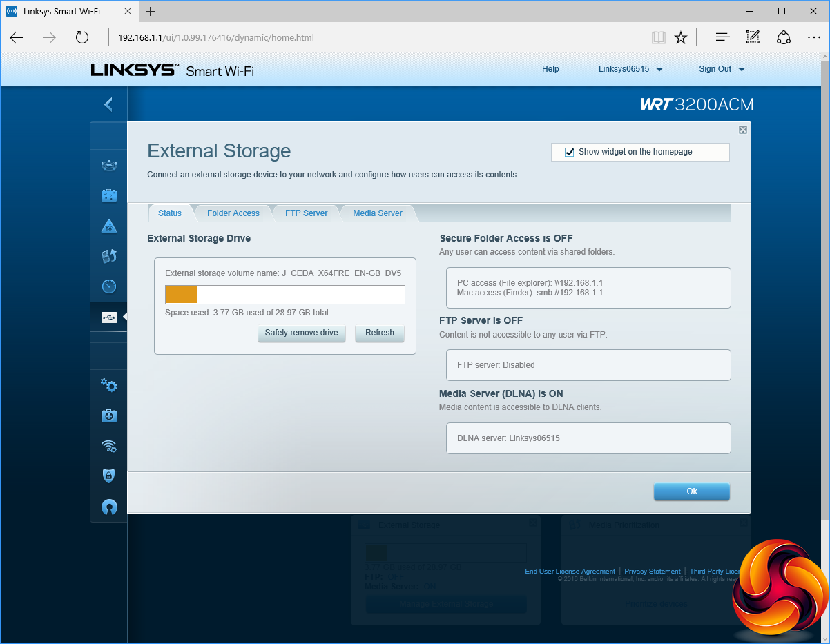Open Speed Test gauge icon
This screenshot has width=830, height=644.
[x=108, y=286]
